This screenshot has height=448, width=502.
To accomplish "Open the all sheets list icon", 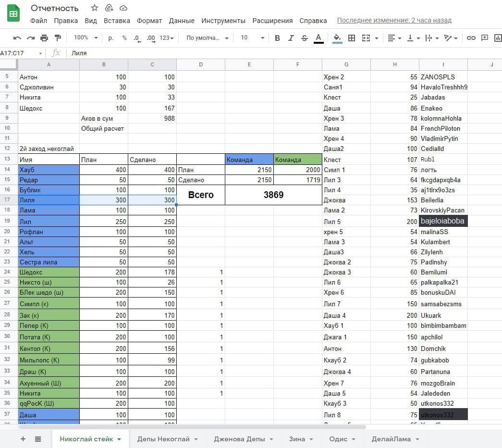I will [x=38, y=439].
